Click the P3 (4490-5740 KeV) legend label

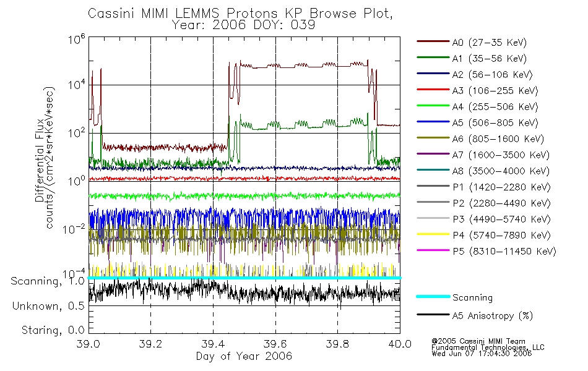coord(501,220)
